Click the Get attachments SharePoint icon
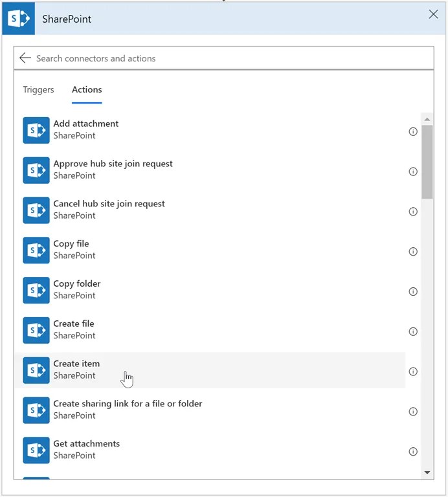Viewport: 448px width, 497px height. click(x=36, y=450)
